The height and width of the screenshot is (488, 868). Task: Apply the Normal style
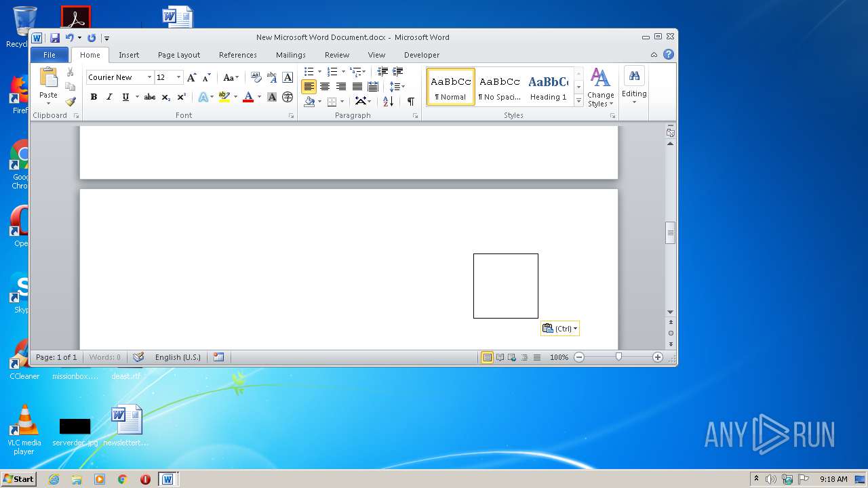(451, 87)
